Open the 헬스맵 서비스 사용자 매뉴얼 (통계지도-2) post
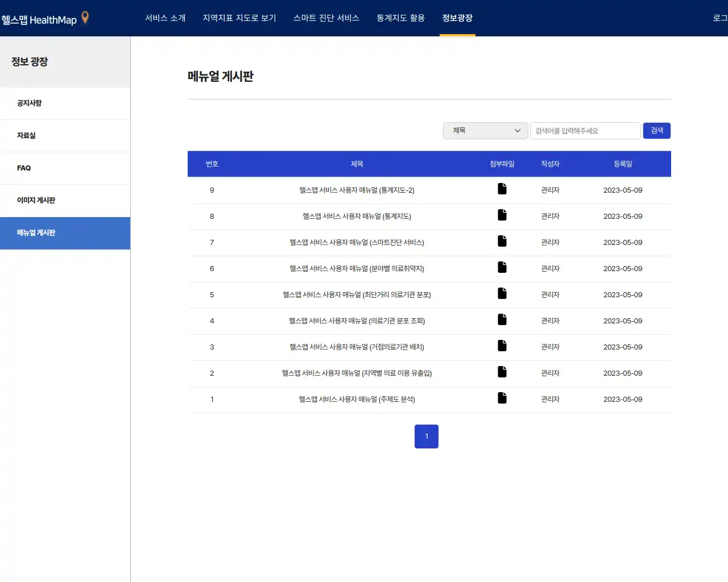 357,190
